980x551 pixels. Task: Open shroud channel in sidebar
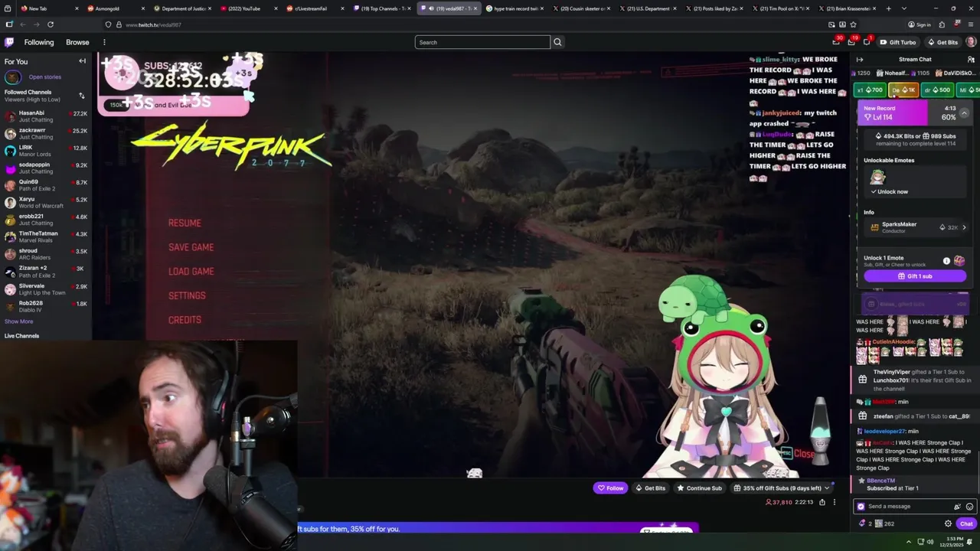click(46, 254)
